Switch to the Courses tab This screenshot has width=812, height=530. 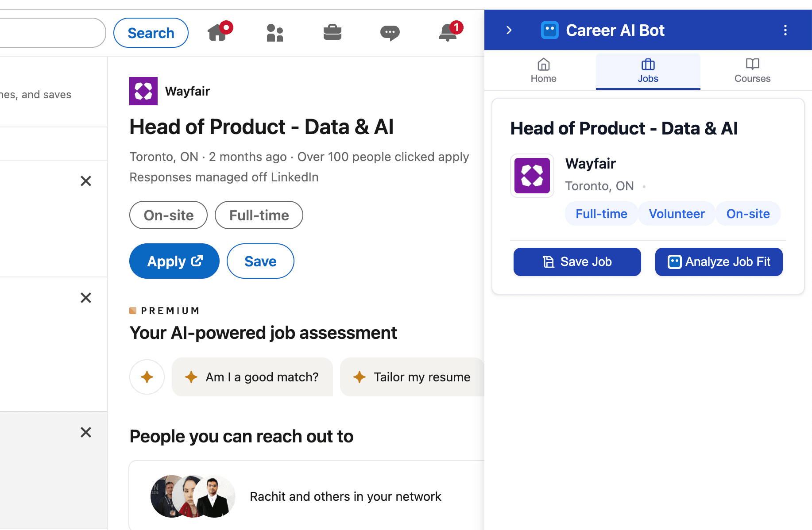pos(752,71)
